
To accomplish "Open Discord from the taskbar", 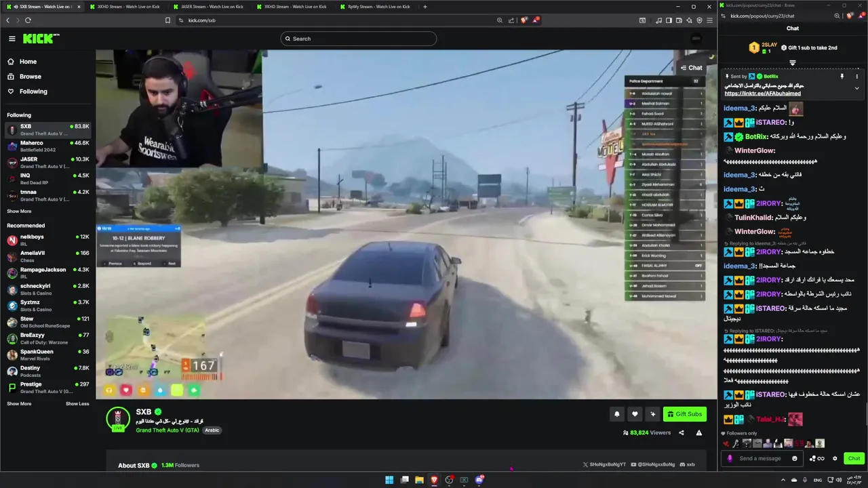I will click(479, 480).
